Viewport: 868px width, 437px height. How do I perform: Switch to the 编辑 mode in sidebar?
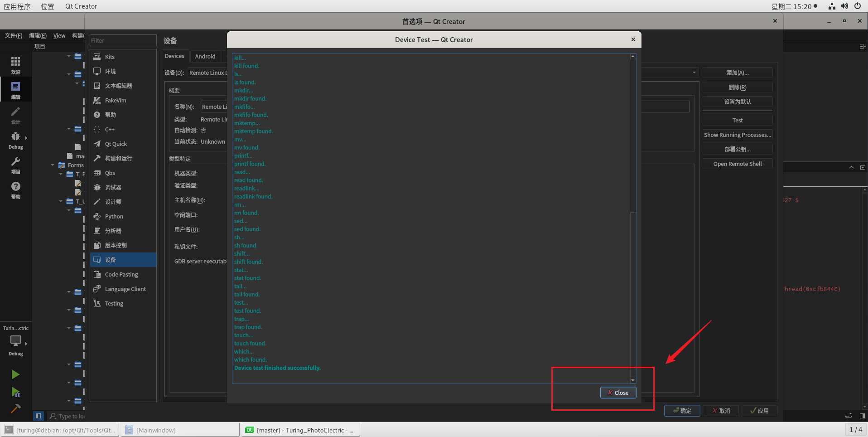pyautogui.click(x=16, y=90)
